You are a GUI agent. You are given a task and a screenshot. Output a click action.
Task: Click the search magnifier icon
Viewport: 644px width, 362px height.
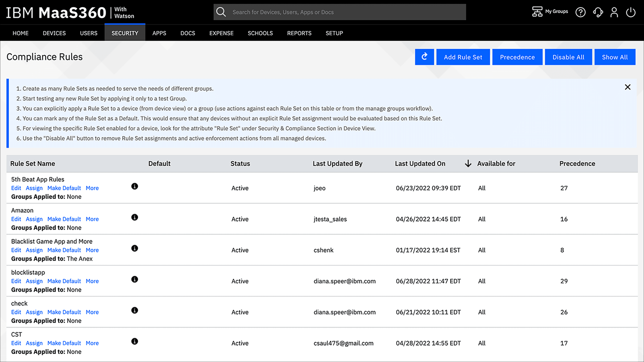click(x=221, y=12)
